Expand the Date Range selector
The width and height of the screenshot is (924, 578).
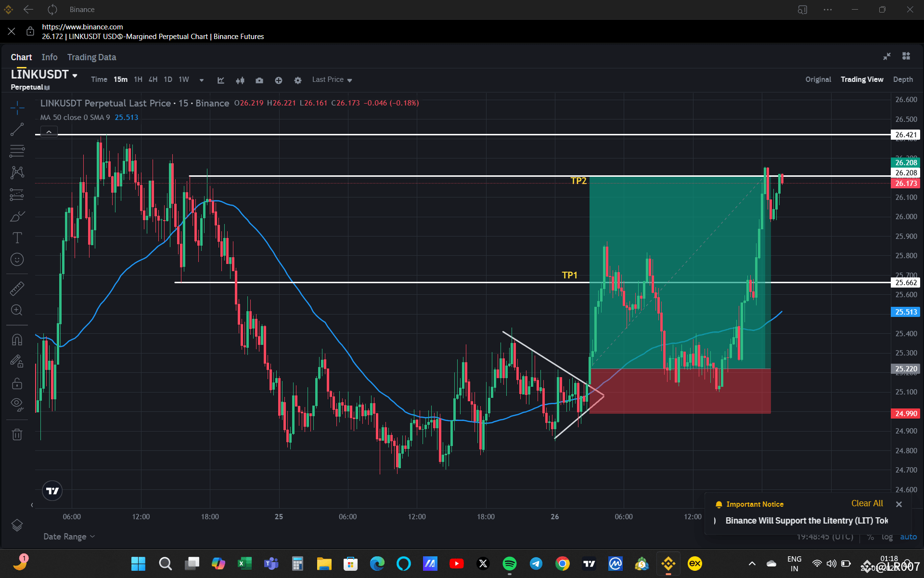69,537
